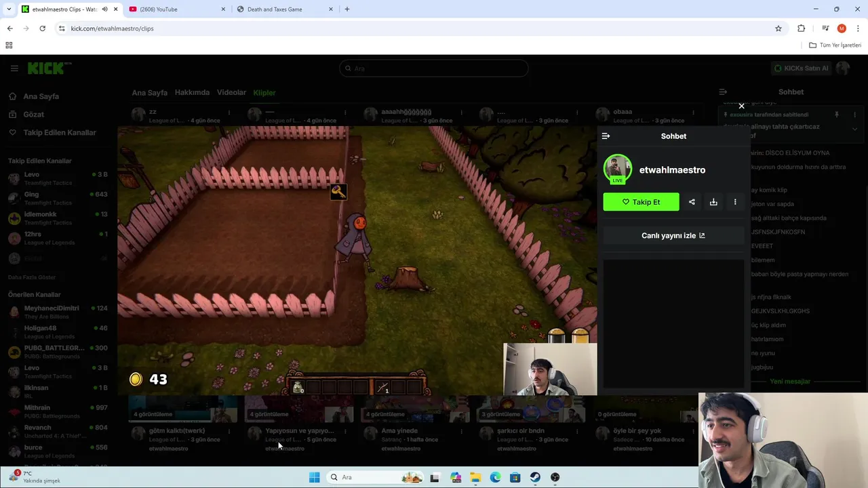This screenshot has height=488, width=868.
Task: Open the tab search dropdown arrow
Action: coord(9,9)
